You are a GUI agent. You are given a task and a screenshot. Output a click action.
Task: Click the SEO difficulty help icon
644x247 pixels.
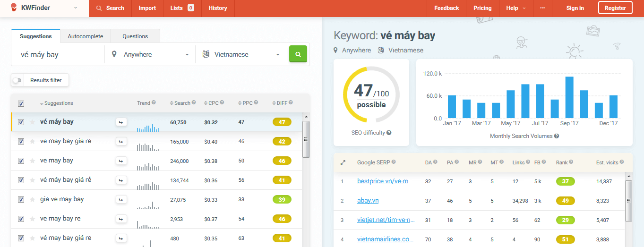point(389,133)
